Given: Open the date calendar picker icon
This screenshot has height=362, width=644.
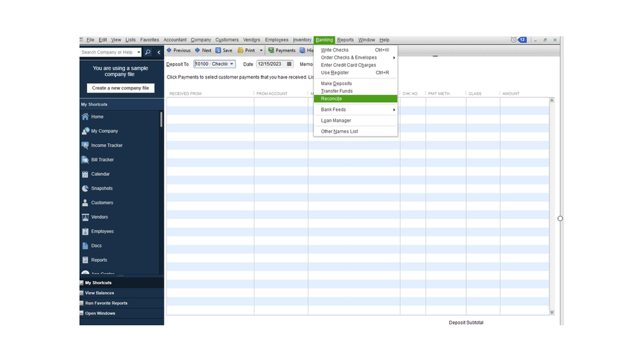Looking at the screenshot, I should point(289,64).
